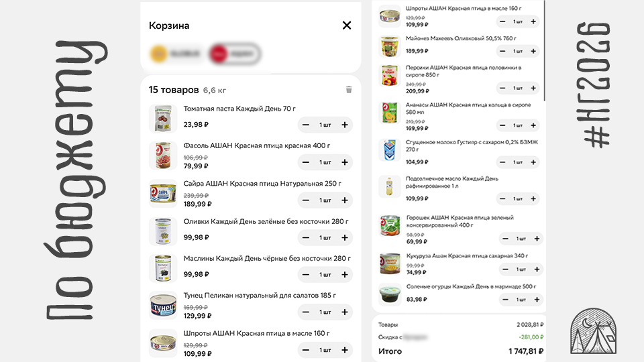Increase quantity of Маслины чёрные
Viewport: 644px width, 362px height.
click(345, 274)
